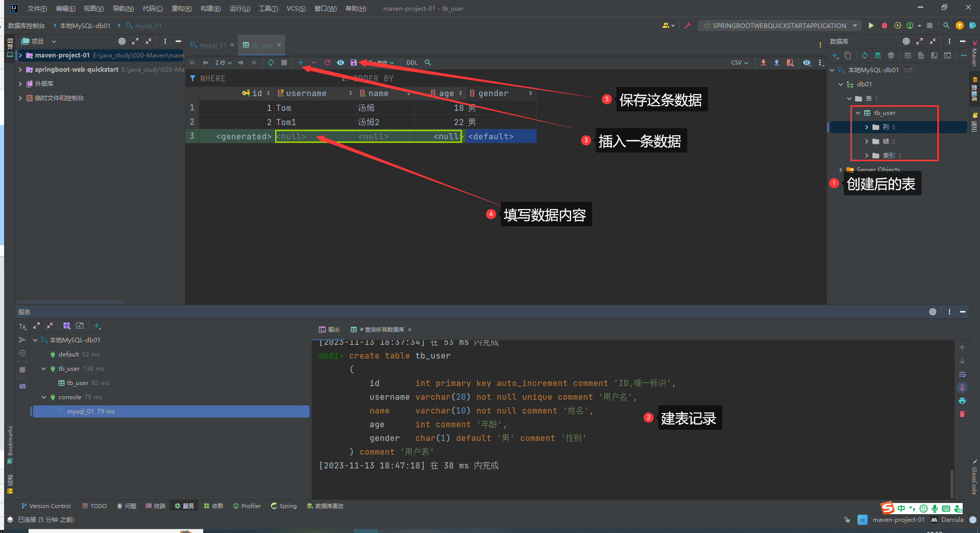Screen dimensions: 980x533
Task: Click the DDL button in grid toolbar
Action: (412, 63)
